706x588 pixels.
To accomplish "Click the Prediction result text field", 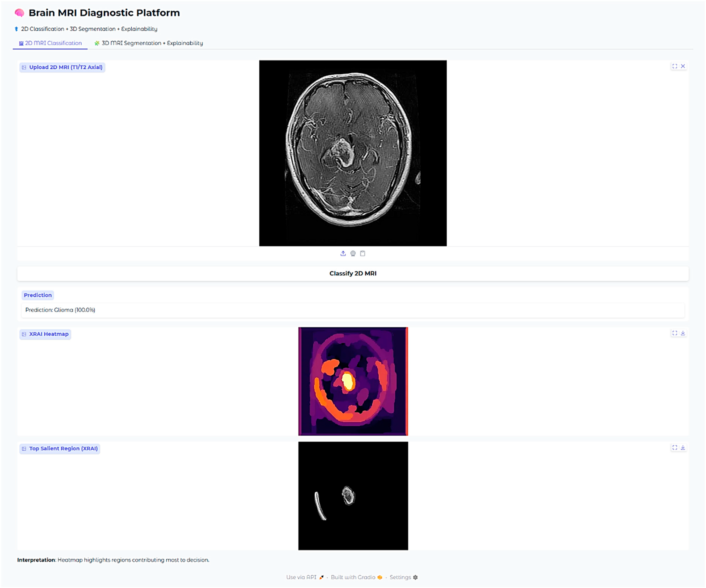I will tap(352, 310).
